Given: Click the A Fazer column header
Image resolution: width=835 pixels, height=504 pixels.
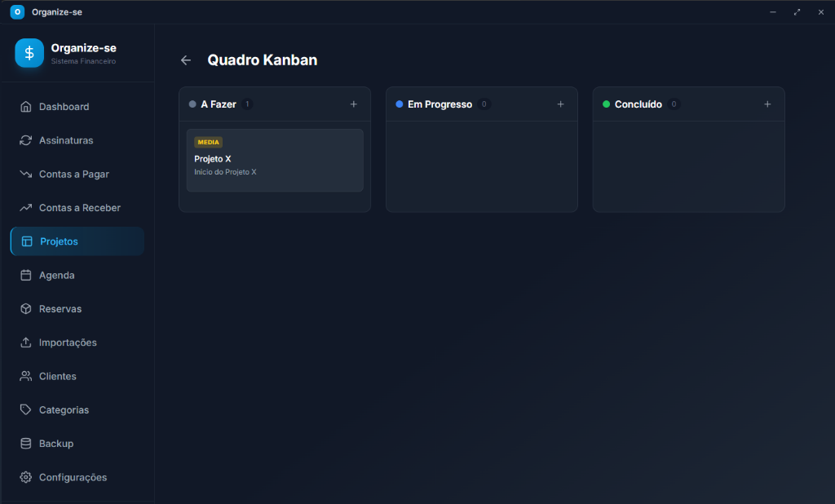Looking at the screenshot, I should tap(219, 104).
